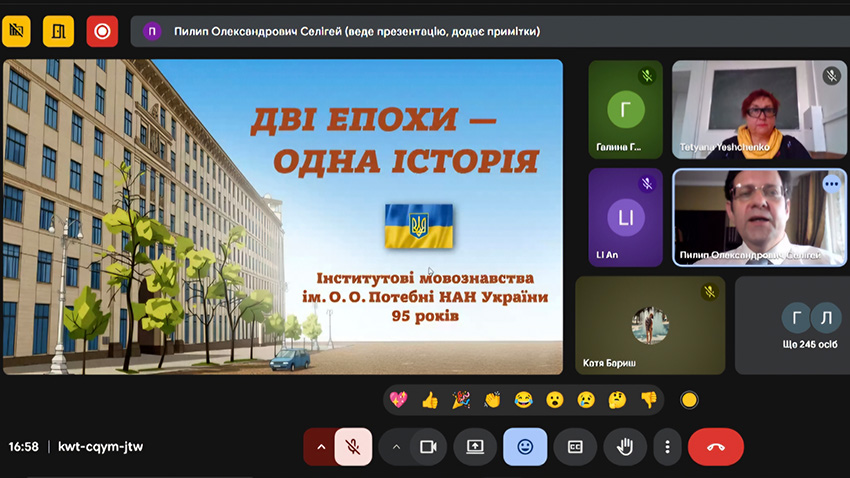Leave the call with the red hang-up button
The image size is (850, 478).
tap(716, 447)
